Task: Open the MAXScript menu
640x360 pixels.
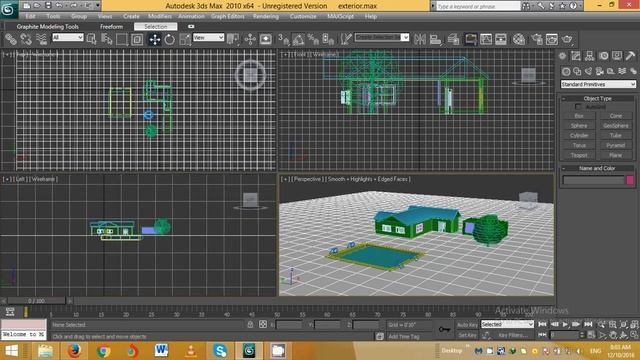Action: [x=340, y=16]
